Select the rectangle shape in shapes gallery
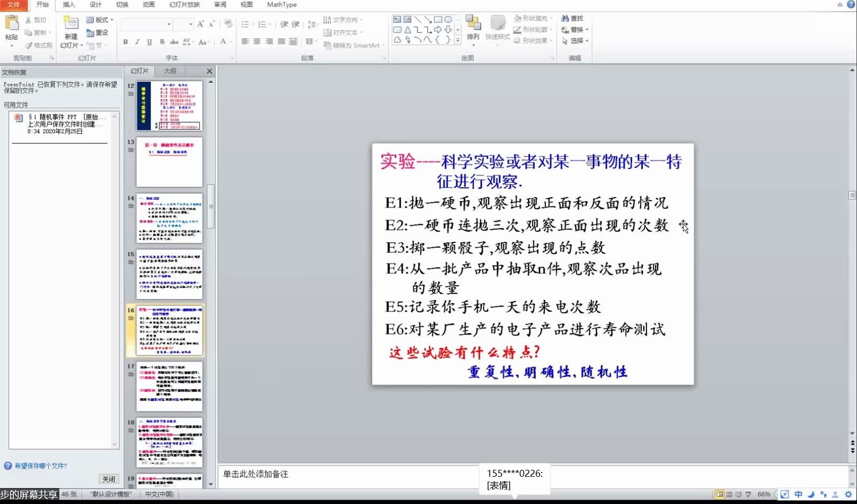Screen dimensions: 857x504 click(x=438, y=19)
